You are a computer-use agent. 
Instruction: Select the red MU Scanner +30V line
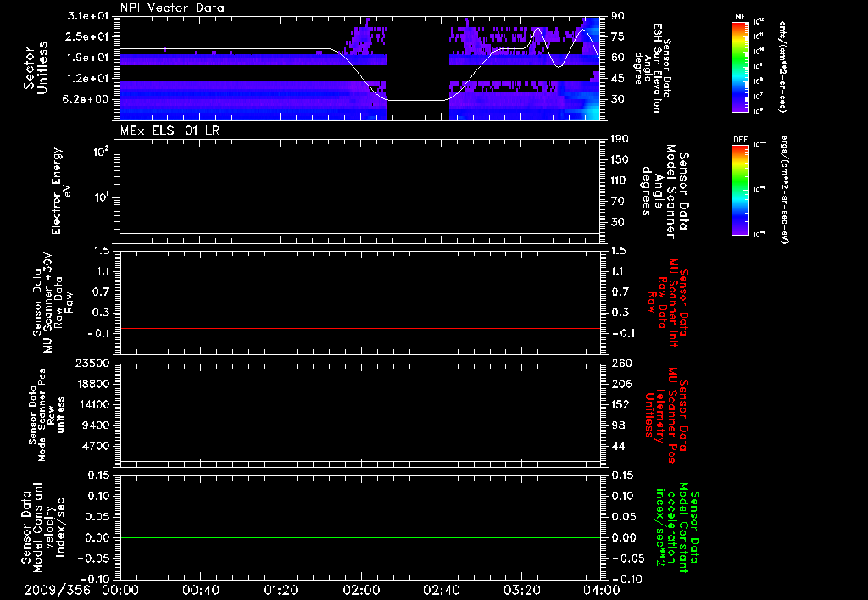point(359,328)
